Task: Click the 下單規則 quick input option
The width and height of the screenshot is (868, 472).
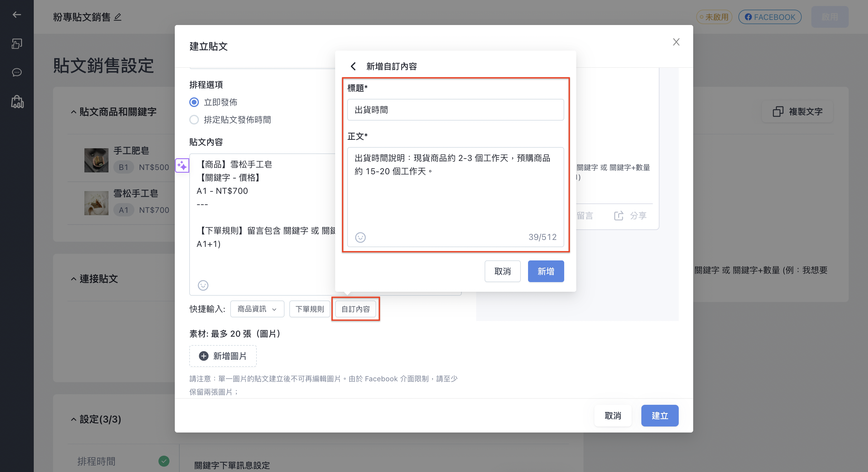Action: pyautogui.click(x=310, y=309)
